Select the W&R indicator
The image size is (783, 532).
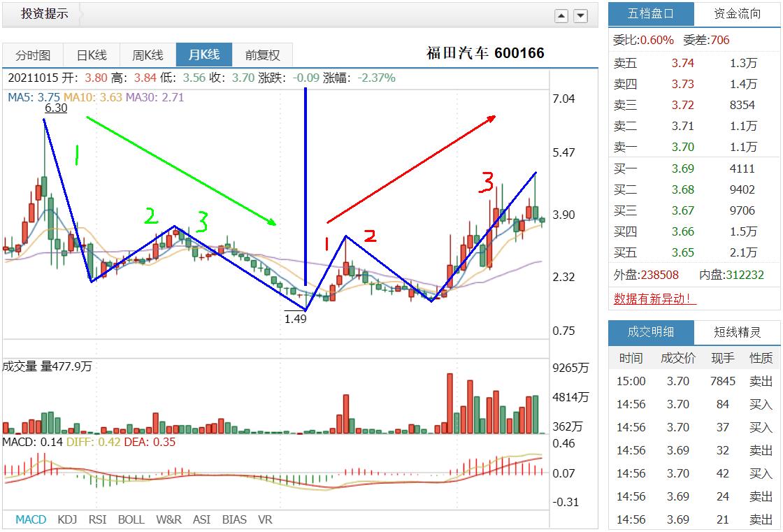click(168, 519)
